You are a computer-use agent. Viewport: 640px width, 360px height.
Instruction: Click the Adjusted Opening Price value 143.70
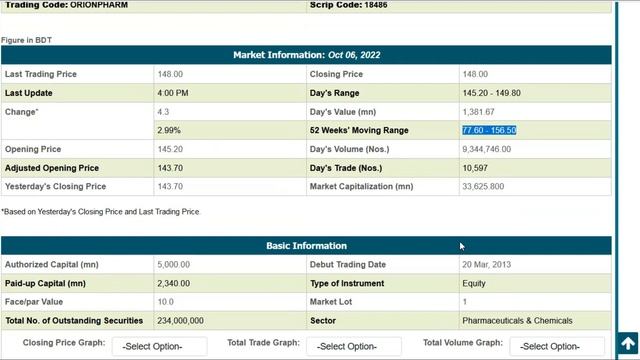[x=170, y=168]
